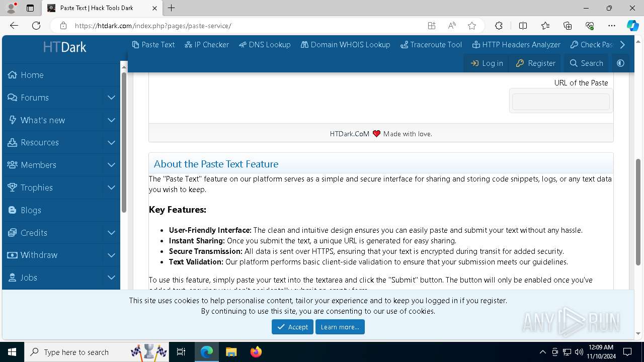Click the HTDark logo
The width and height of the screenshot is (644, 362).
point(64,47)
